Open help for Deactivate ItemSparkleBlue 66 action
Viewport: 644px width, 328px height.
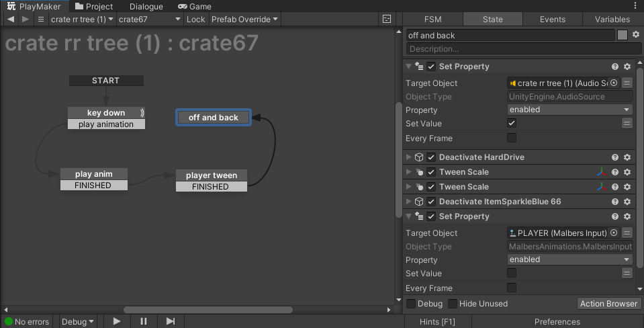[614, 202]
